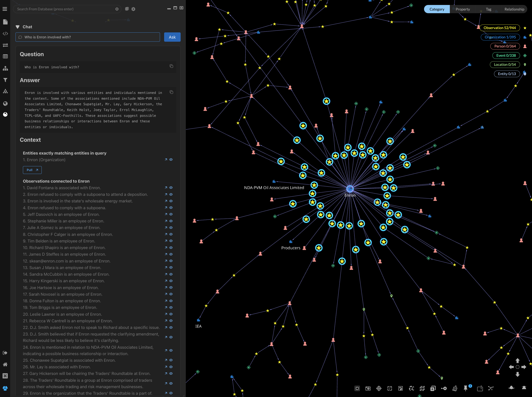This screenshot has width=532, height=397.
Task: Toggle eye for Joe Hartsoe observation
Action: click(171, 287)
